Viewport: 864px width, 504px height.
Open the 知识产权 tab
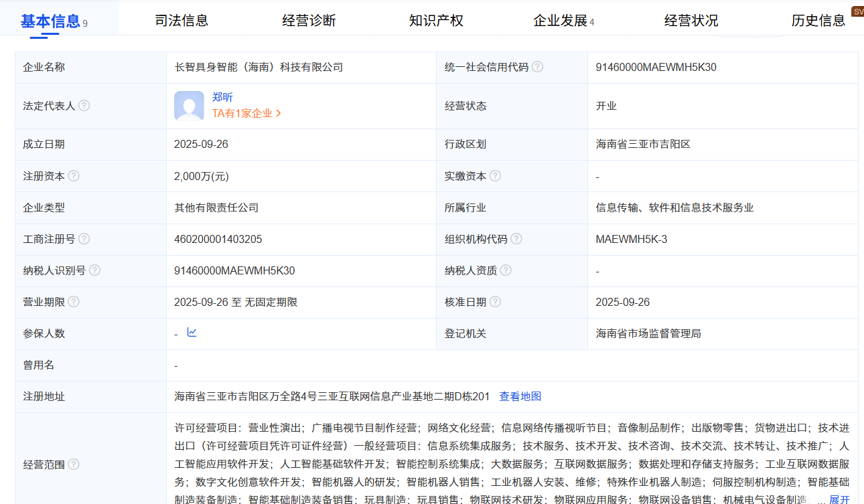click(435, 20)
